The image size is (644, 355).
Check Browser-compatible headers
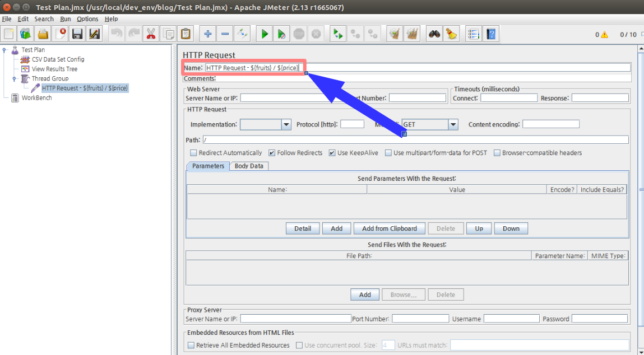pyautogui.click(x=497, y=153)
